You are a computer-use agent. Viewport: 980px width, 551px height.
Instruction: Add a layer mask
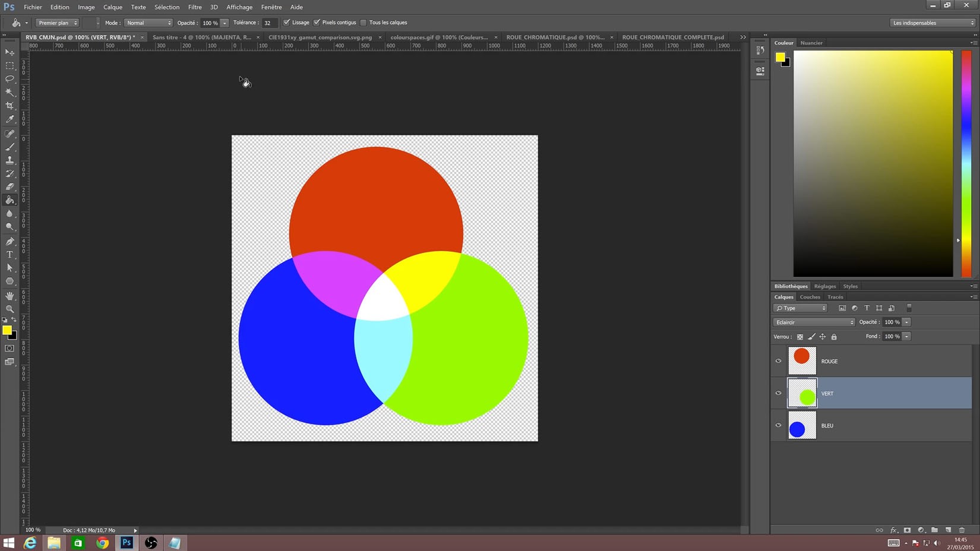[x=907, y=530]
